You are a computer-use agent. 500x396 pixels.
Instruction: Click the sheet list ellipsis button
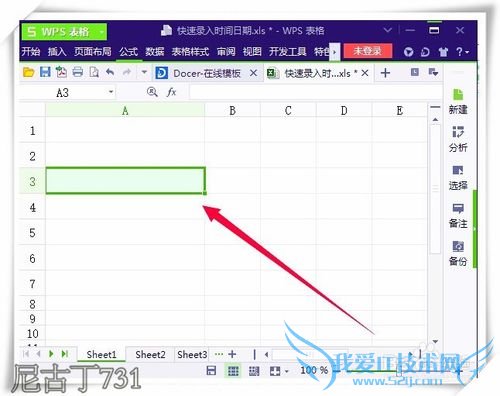click(219, 354)
